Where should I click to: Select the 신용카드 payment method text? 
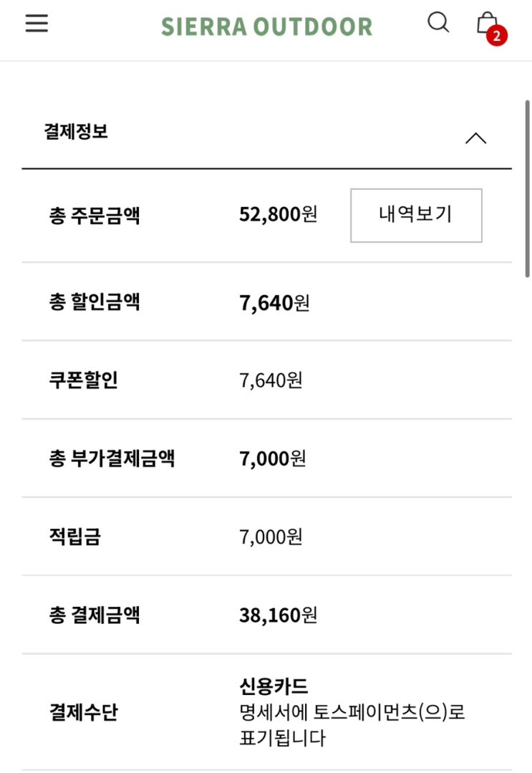pyautogui.click(x=274, y=686)
